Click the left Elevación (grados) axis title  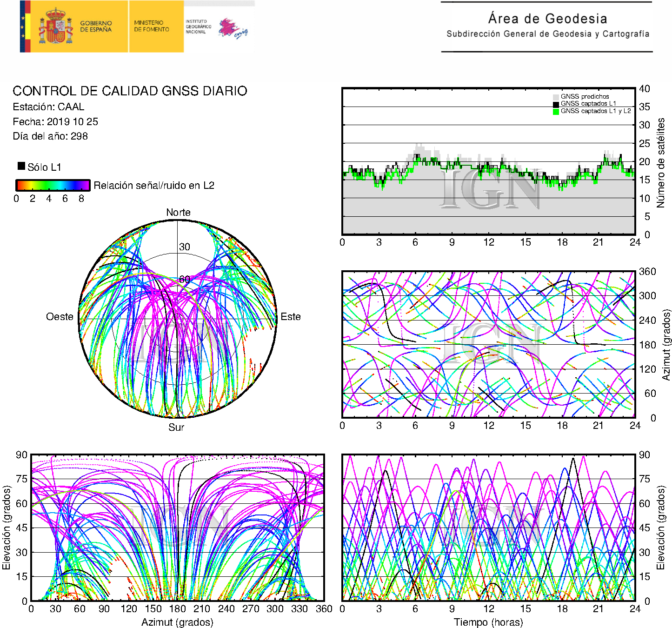(7, 528)
